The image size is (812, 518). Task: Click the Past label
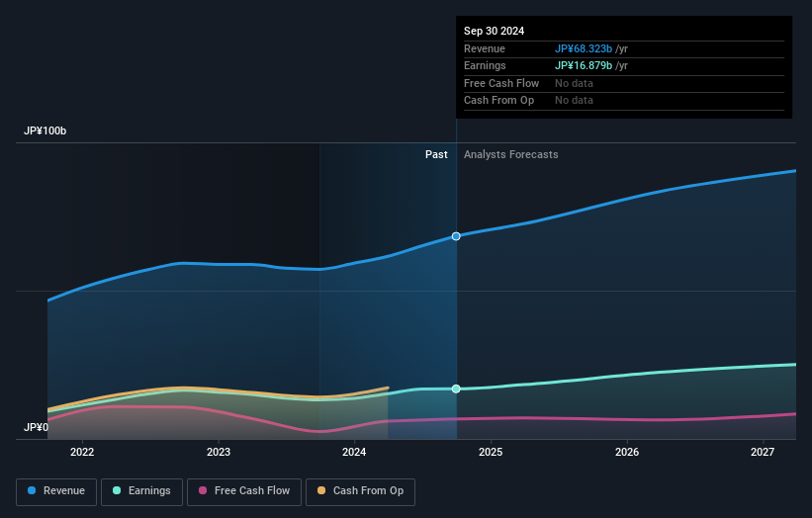pyautogui.click(x=436, y=155)
